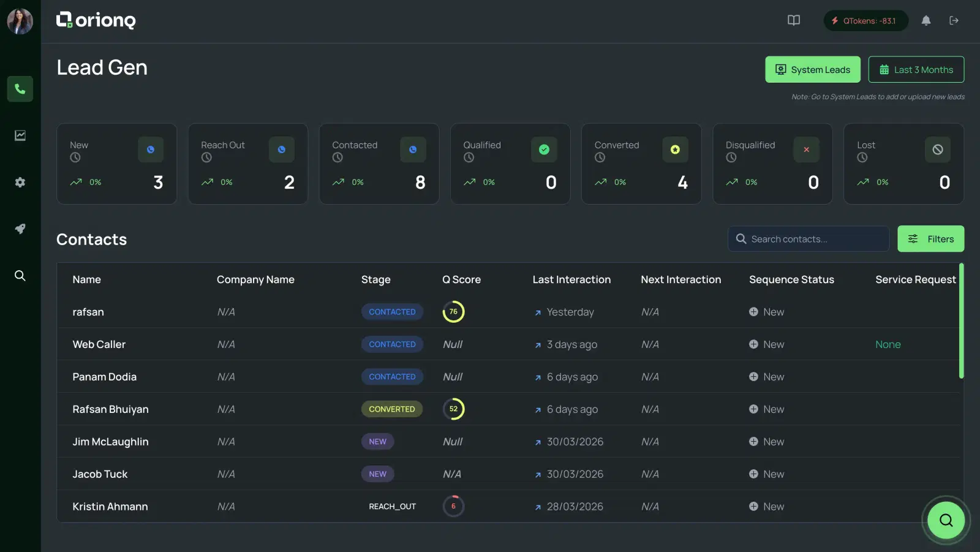This screenshot has width=980, height=552.
Task: Open the Last 3 Months date selector
Action: coord(916,69)
